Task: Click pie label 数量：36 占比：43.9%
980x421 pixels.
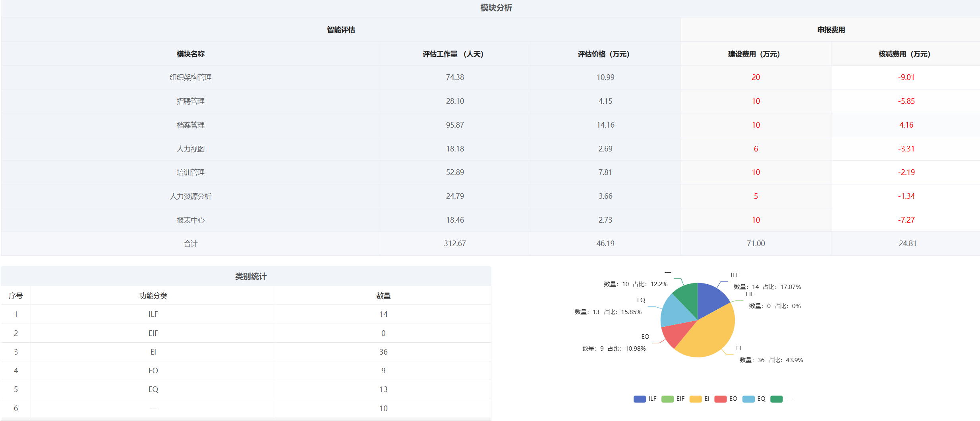Action: point(771,360)
